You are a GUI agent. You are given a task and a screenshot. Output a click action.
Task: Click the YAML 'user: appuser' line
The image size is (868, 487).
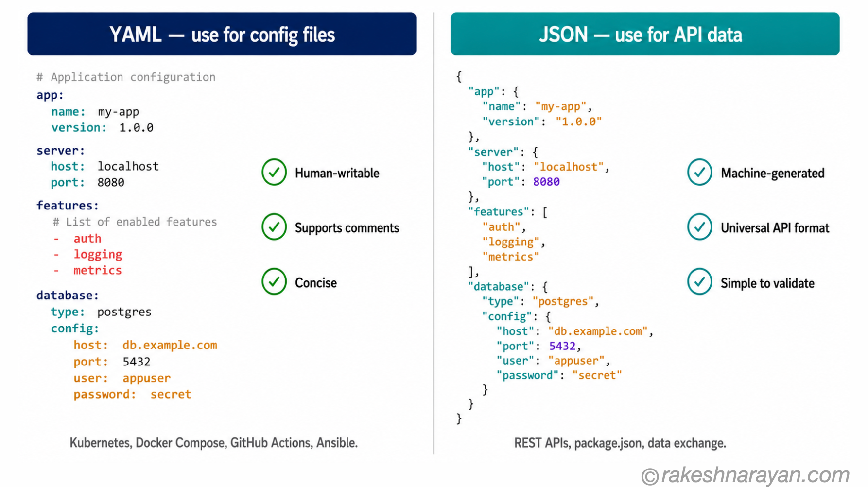tap(122, 378)
